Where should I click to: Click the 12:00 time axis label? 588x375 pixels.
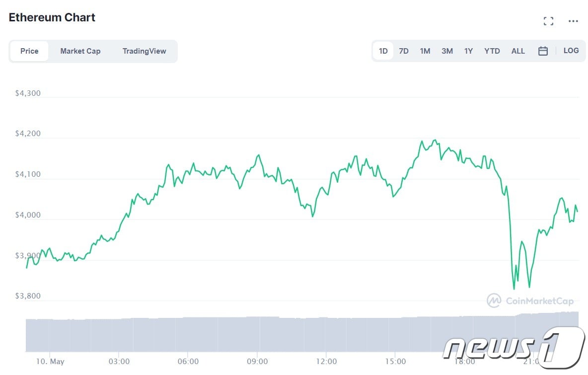[x=326, y=361]
